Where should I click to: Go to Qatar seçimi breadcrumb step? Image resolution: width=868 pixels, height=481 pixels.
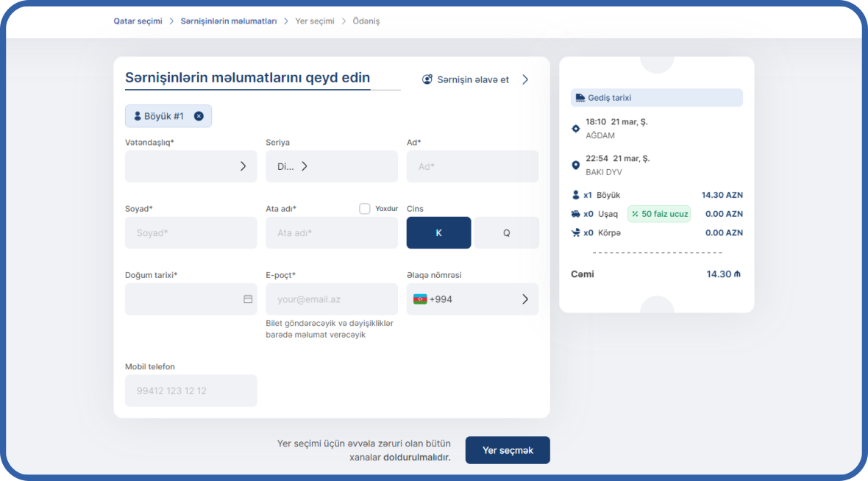click(x=138, y=21)
